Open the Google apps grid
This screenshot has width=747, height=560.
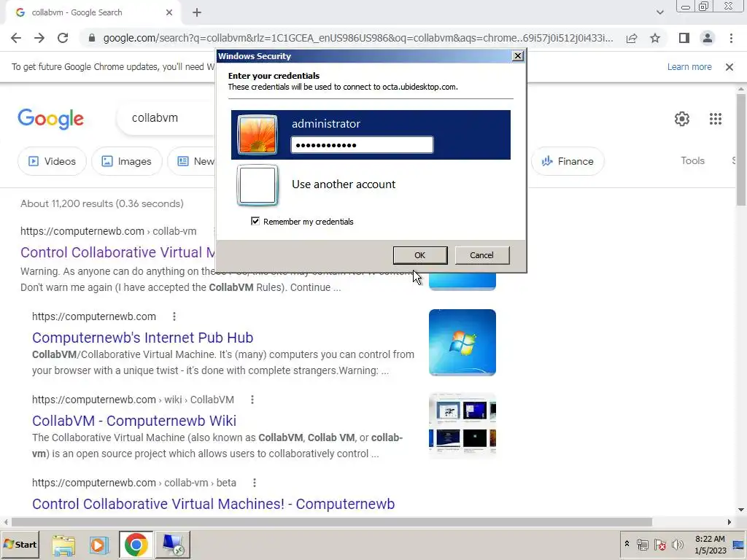[716, 119]
